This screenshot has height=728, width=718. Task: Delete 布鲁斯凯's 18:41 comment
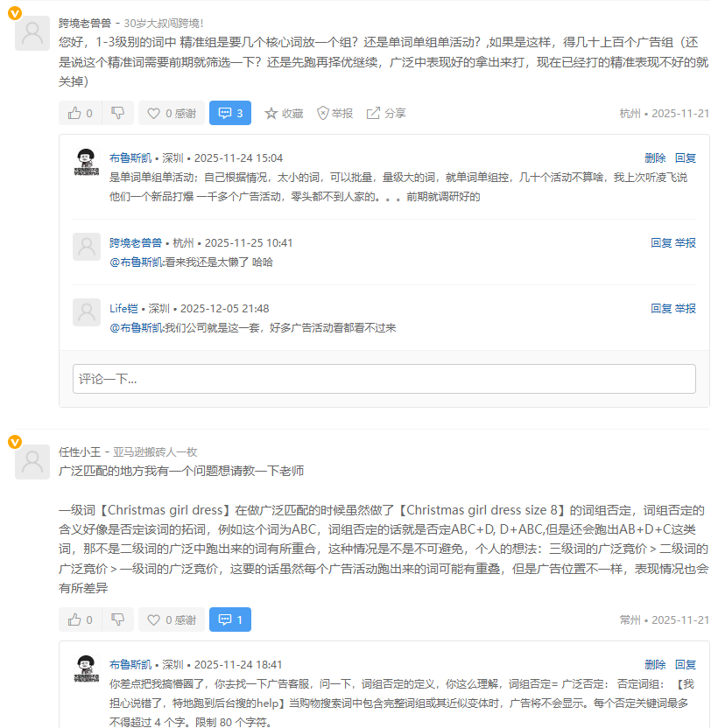pos(655,665)
